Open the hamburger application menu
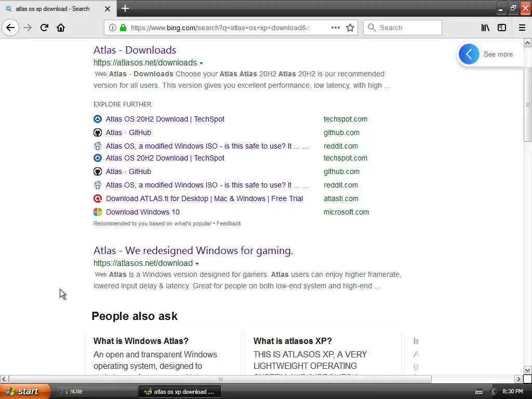This screenshot has width=532, height=399. (x=522, y=28)
